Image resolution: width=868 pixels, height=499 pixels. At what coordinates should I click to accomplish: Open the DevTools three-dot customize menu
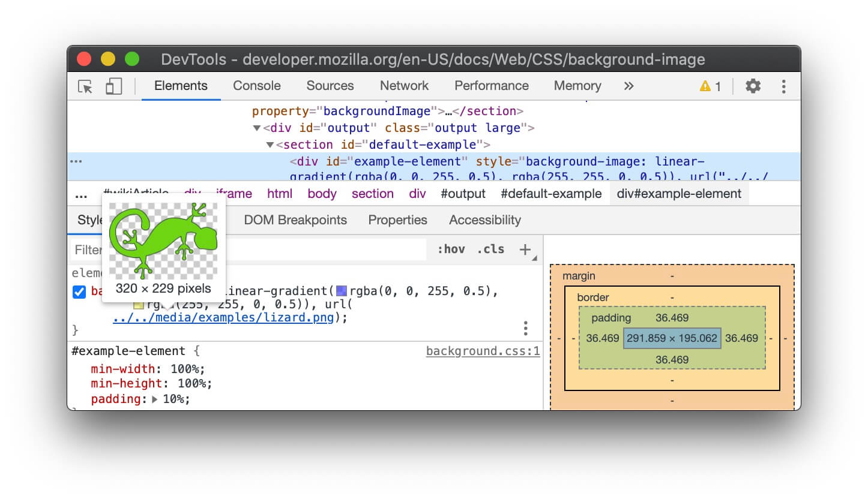coord(783,86)
